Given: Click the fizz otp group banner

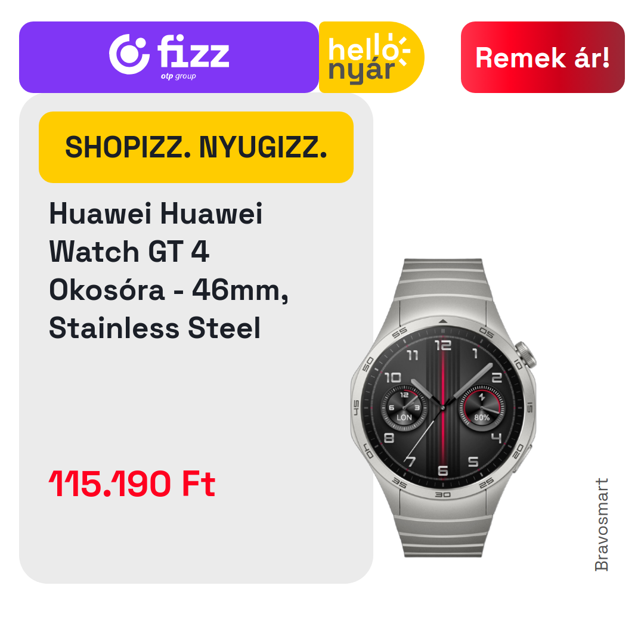Looking at the screenshot, I should [x=169, y=57].
